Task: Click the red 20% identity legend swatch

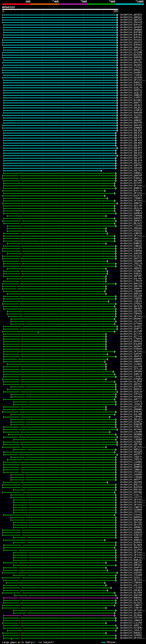Action: pos(16,4)
